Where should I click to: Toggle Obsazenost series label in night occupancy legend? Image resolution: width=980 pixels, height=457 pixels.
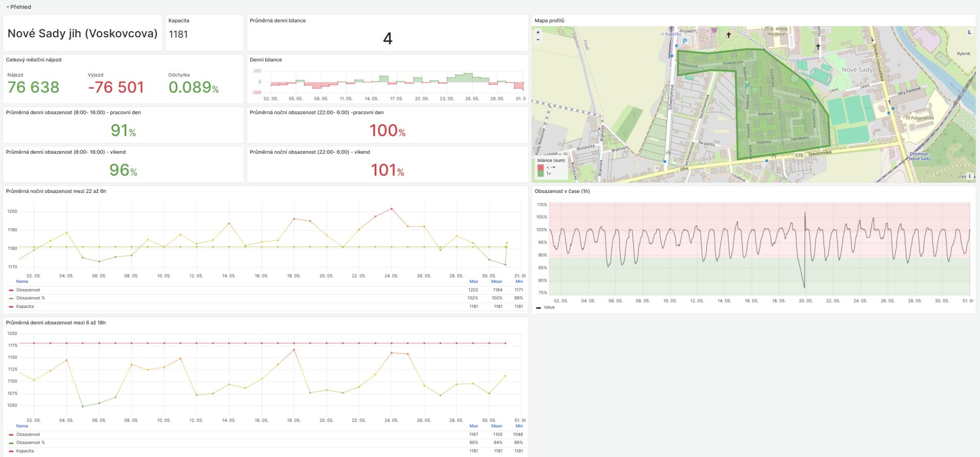pos(28,290)
